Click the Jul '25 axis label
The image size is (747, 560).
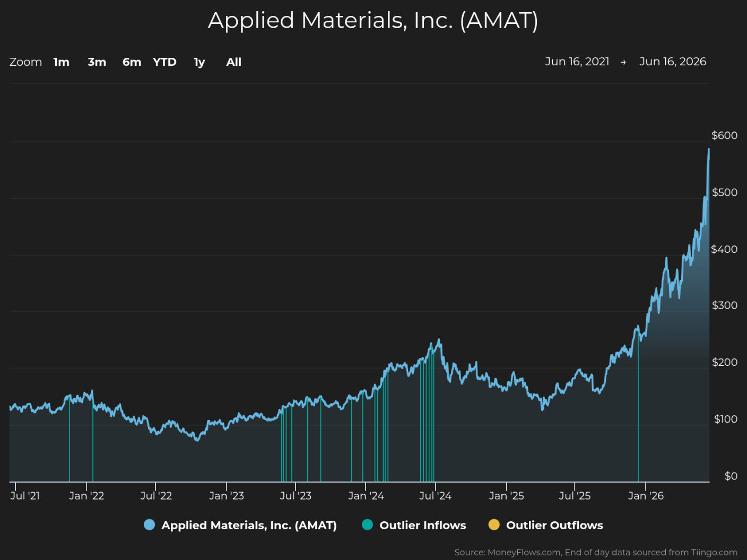click(x=575, y=496)
